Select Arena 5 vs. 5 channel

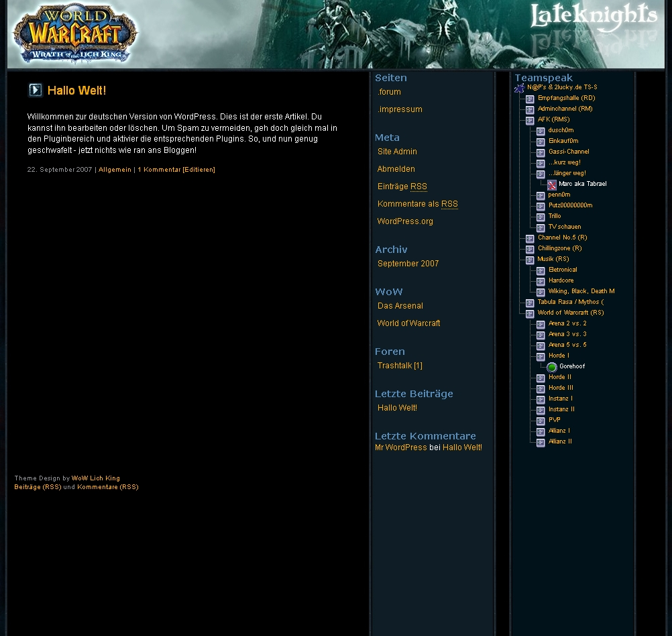pyautogui.click(x=567, y=344)
